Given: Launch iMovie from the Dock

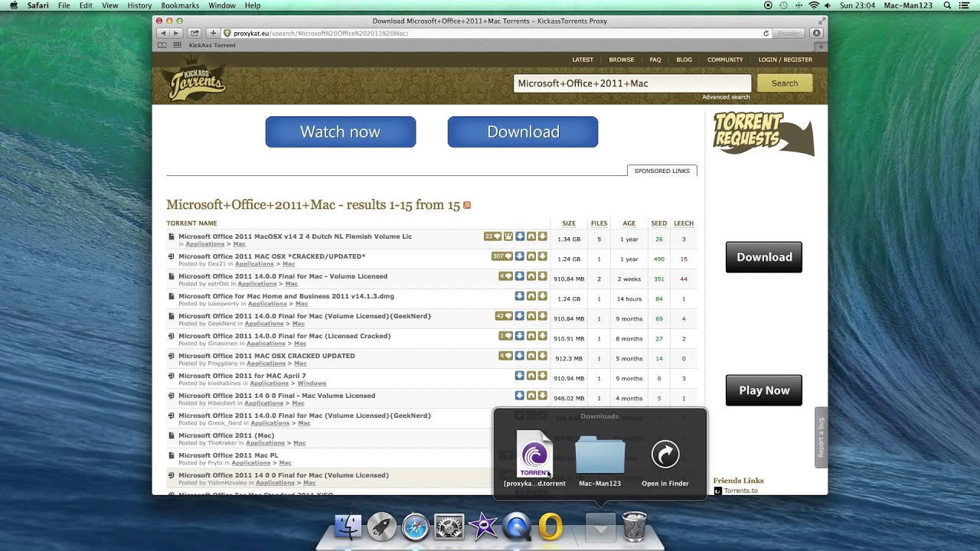Looking at the screenshot, I should [483, 527].
